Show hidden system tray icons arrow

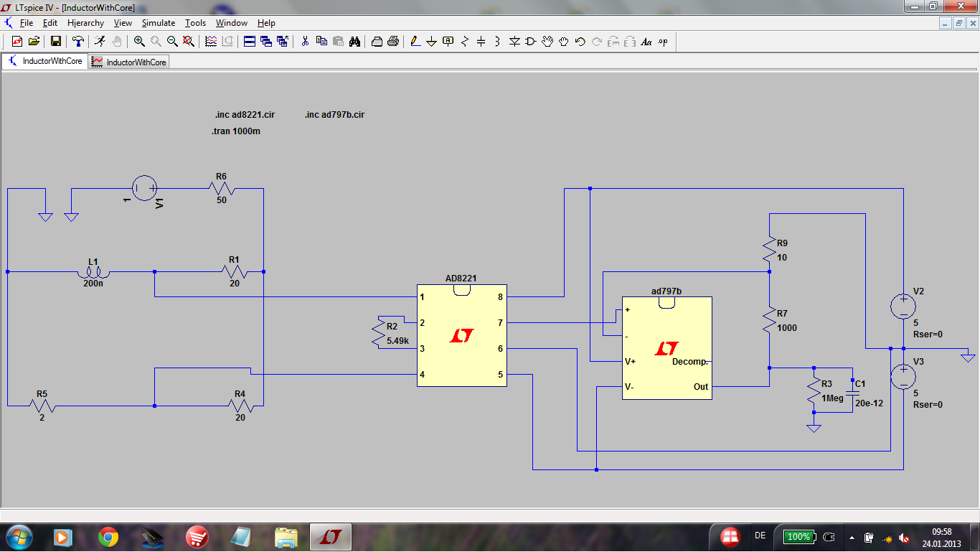click(x=852, y=537)
